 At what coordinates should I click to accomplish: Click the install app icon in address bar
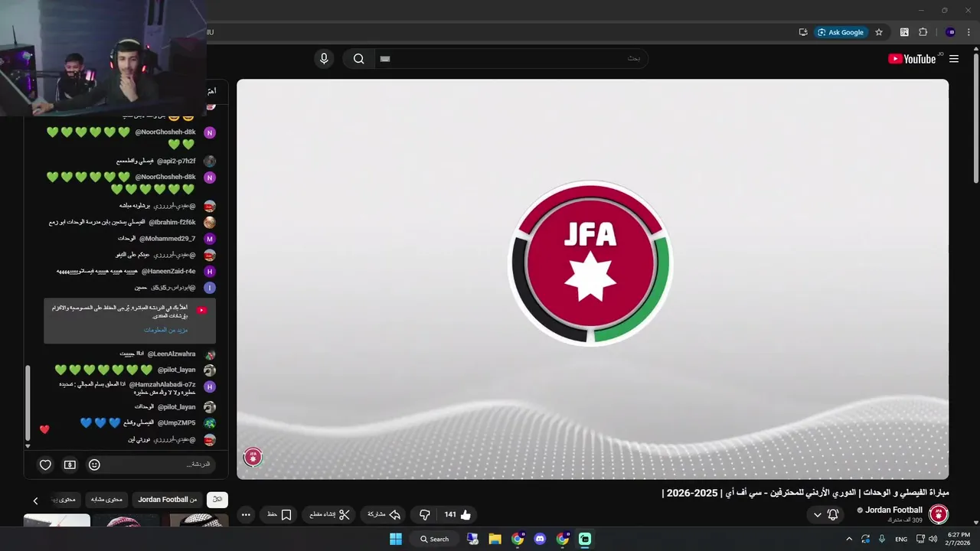(803, 32)
